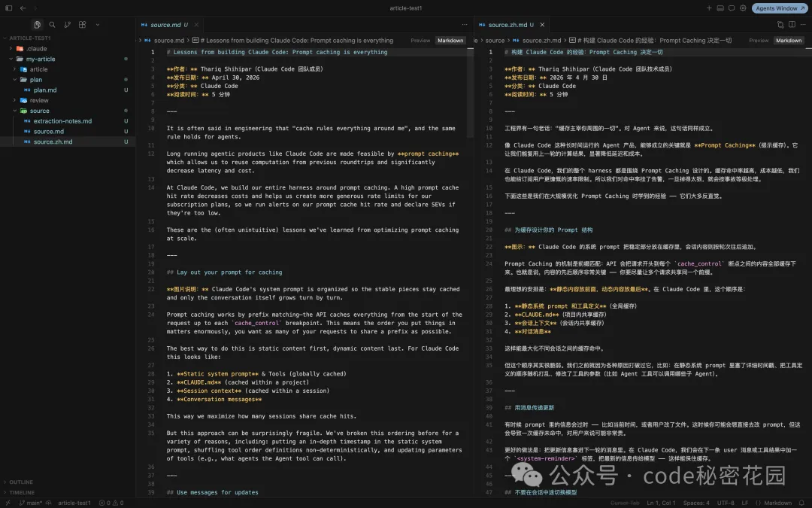Image resolution: width=812 pixels, height=508 pixels.
Task: Open the chat bubble icon in title bar
Action: point(732,8)
